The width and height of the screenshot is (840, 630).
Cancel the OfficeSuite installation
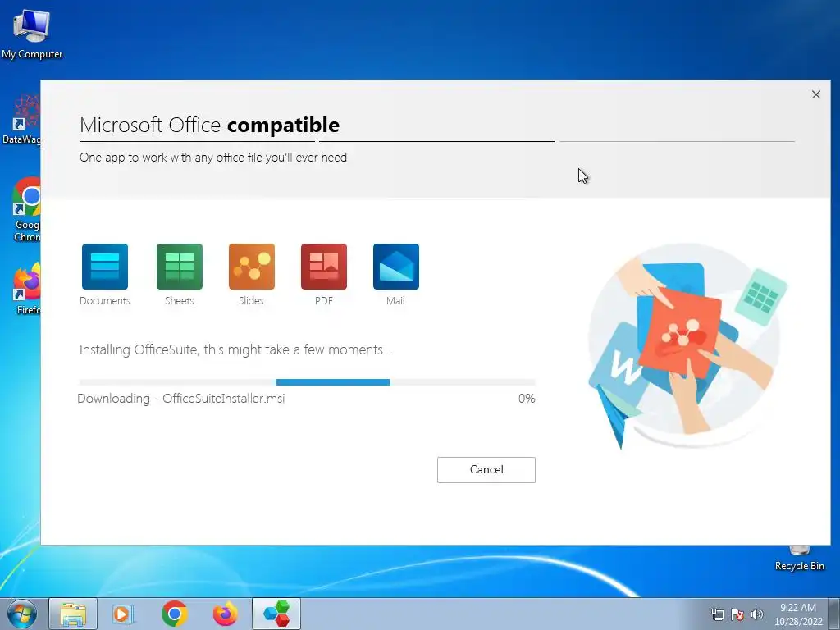(486, 470)
